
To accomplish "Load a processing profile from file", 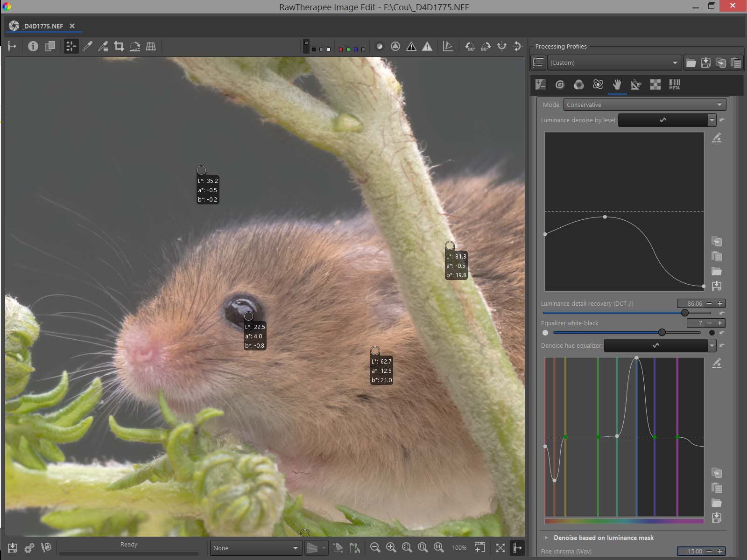I will (x=691, y=63).
